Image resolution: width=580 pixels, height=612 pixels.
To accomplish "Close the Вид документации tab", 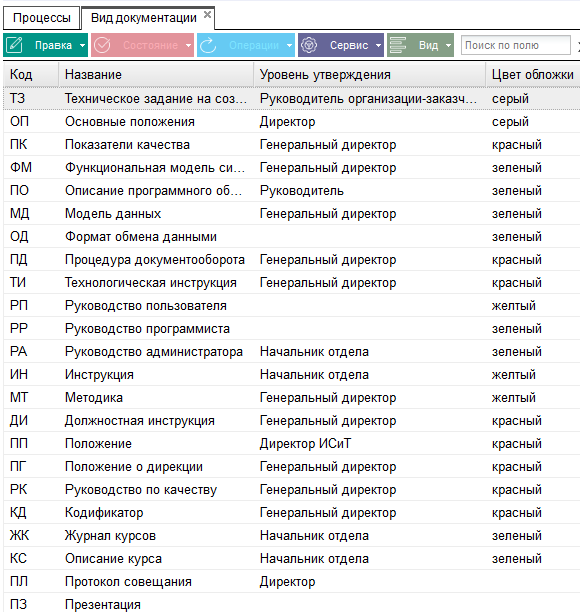I will [x=208, y=15].
